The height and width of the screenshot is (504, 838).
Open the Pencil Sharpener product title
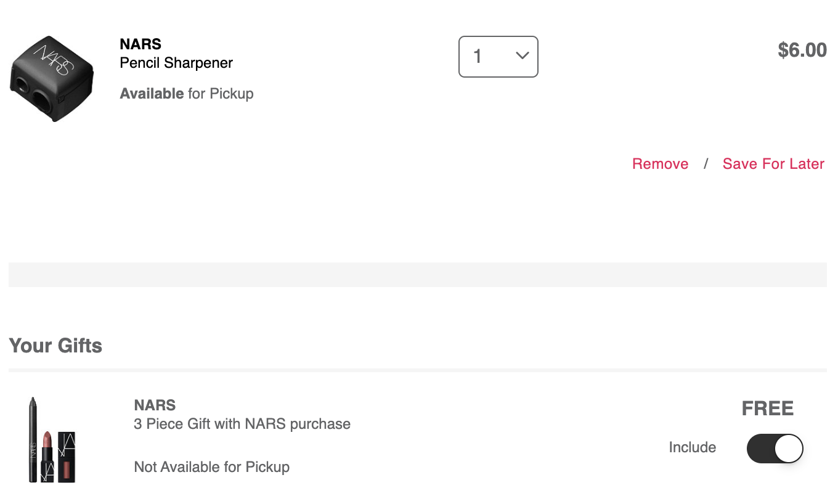[x=176, y=63]
